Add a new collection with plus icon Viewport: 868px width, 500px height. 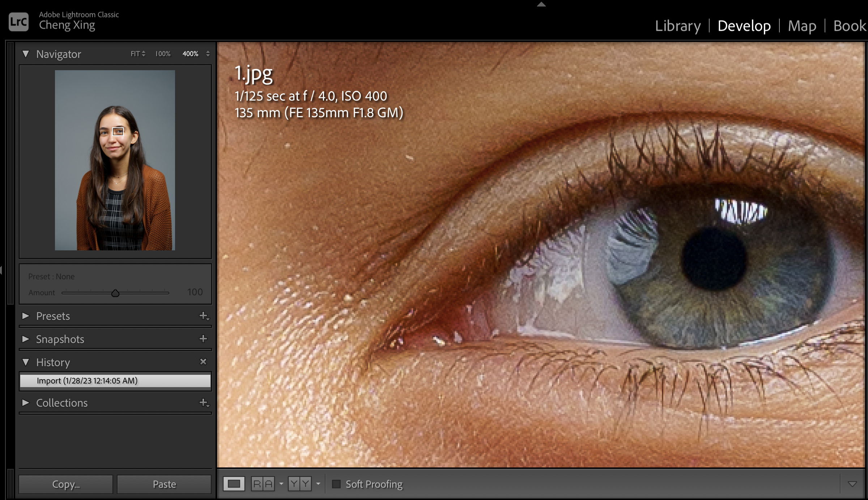point(204,402)
